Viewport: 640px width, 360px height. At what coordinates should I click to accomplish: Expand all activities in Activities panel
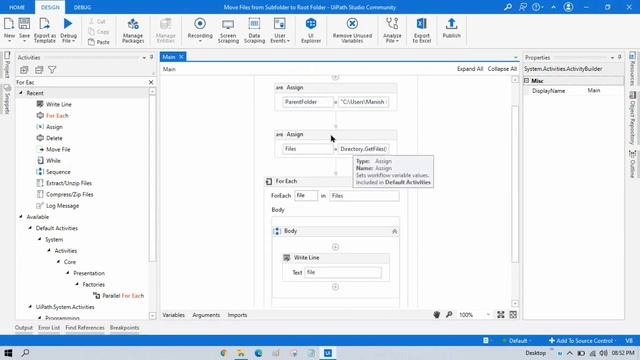(x=24, y=70)
